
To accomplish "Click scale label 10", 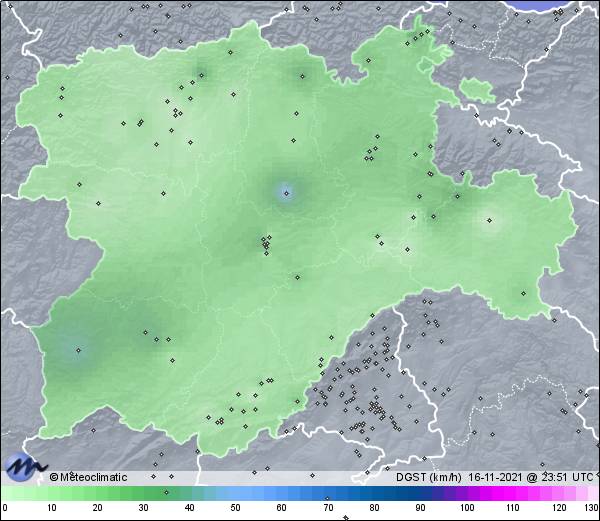I will (x=52, y=508).
